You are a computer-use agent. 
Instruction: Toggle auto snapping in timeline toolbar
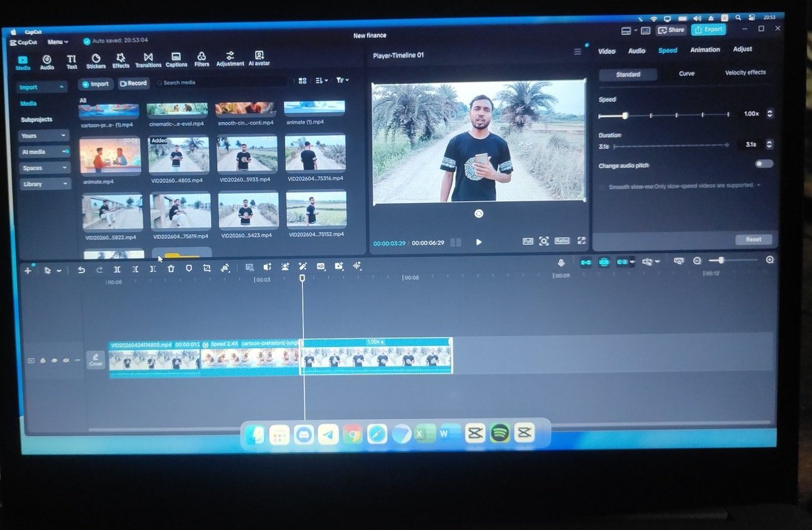pos(604,262)
